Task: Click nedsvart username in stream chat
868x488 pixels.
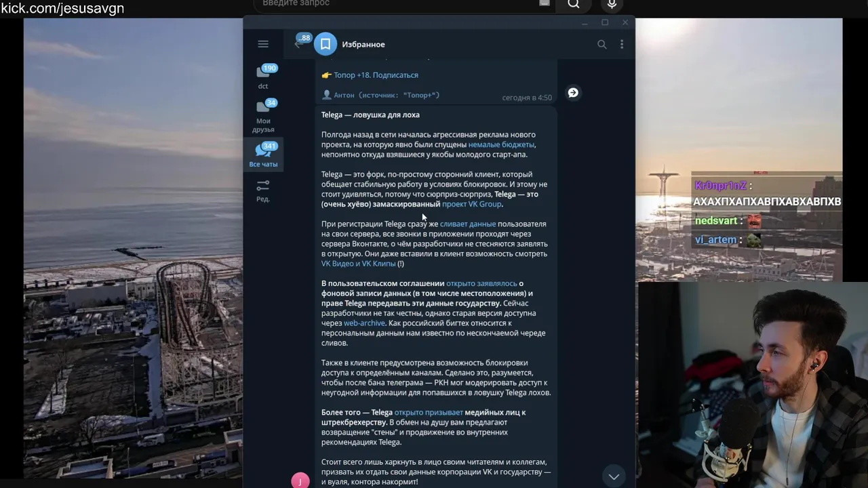Action: pyautogui.click(x=716, y=221)
